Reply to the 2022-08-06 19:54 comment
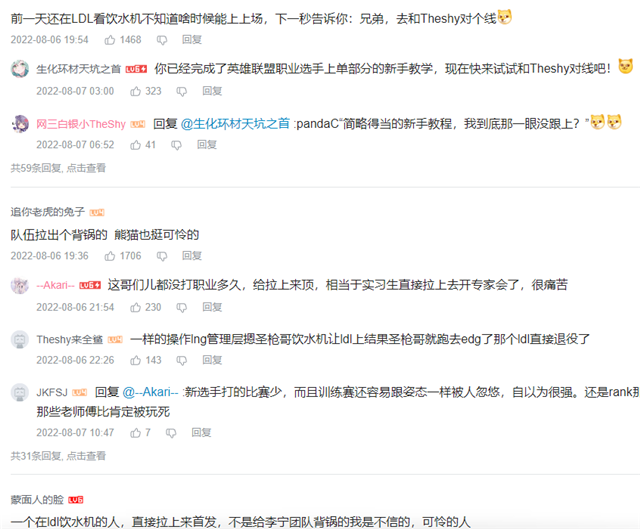The image size is (640, 529). pyautogui.click(x=192, y=40)
